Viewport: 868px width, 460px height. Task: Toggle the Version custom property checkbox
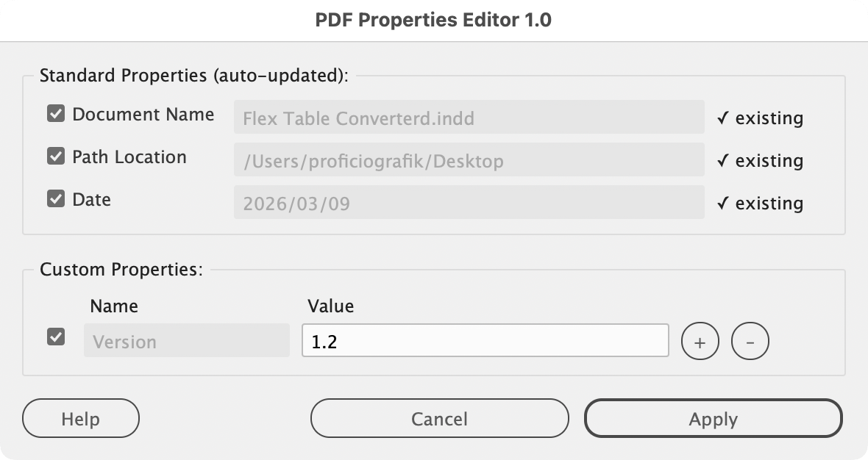point(56,337)
